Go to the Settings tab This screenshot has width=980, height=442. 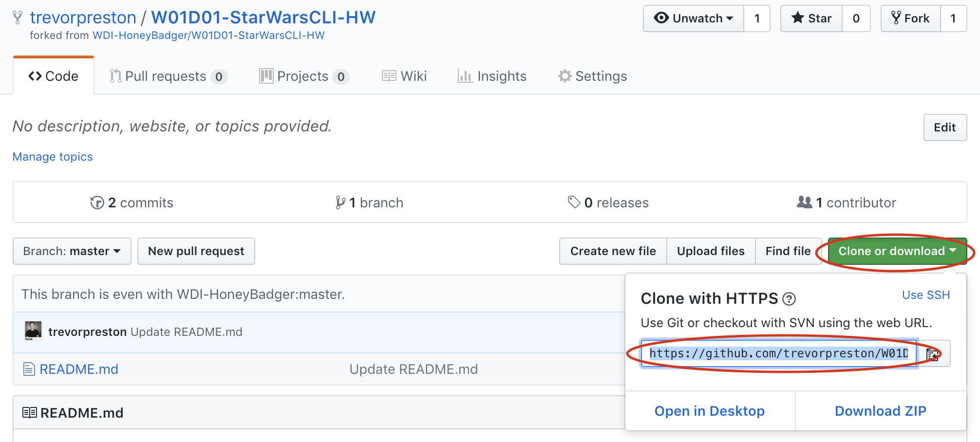593,76
